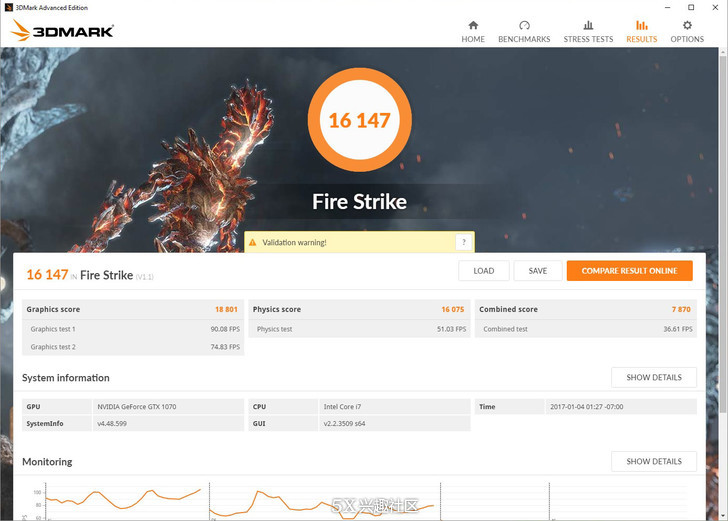Click the Intel Core i7 CPU value
The image size is (728, 521).
[342, 407]
